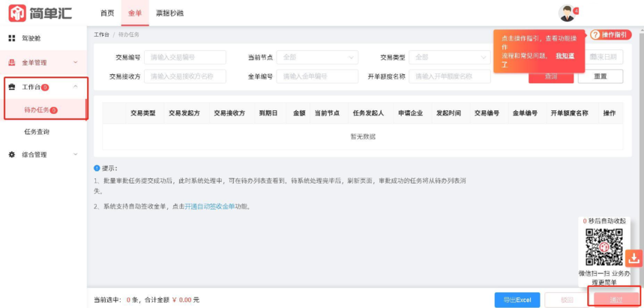Open the user avatar profile
Image resolution: width=644 pixels, height=308 pixels.
pos(567,13)
